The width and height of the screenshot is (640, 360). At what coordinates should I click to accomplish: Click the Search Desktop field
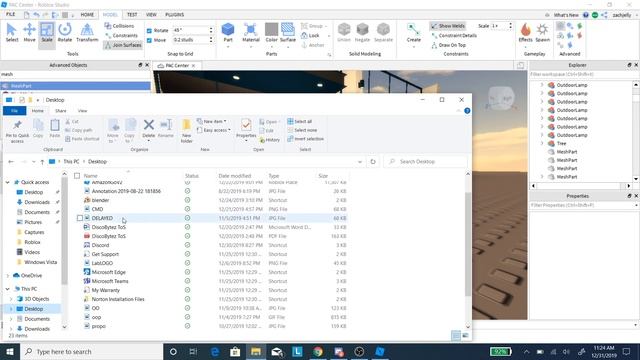(425, 162)
